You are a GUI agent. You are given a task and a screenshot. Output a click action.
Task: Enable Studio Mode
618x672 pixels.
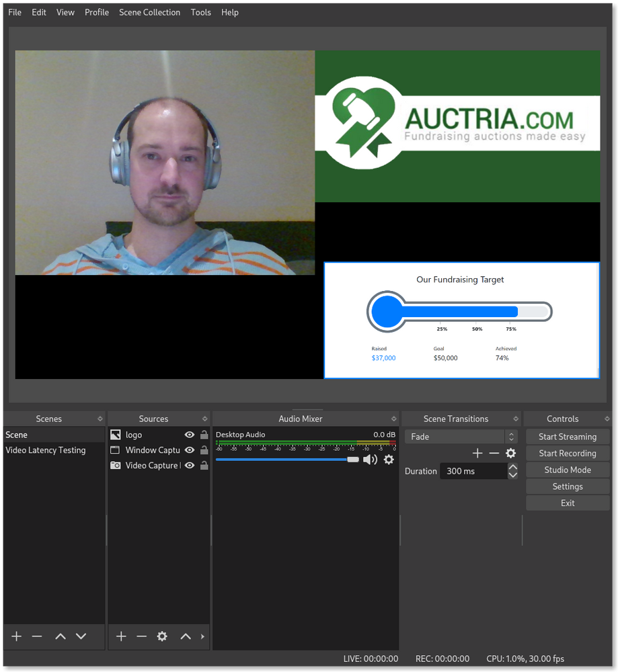pyautogui.click(x=568, y=470)
